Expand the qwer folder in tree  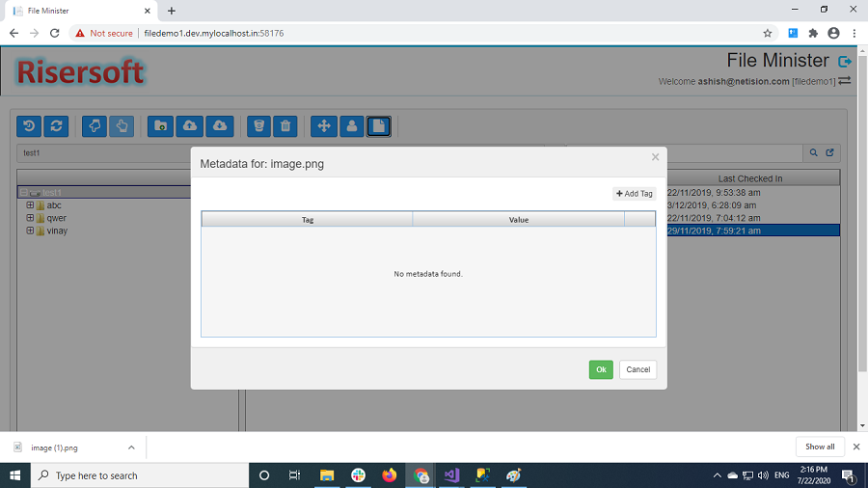tap(30, 218)
